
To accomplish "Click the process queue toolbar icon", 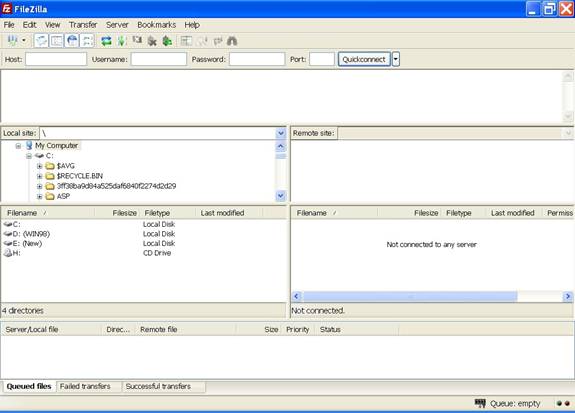I will point(121,41).
